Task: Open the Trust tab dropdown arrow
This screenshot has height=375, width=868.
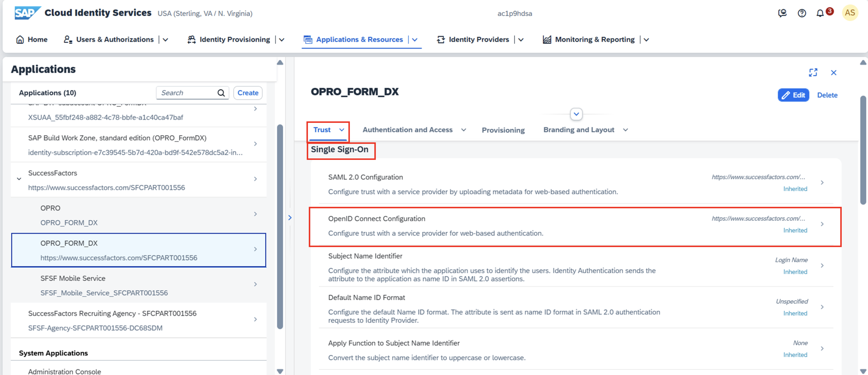Action: (x=342, y=130)
